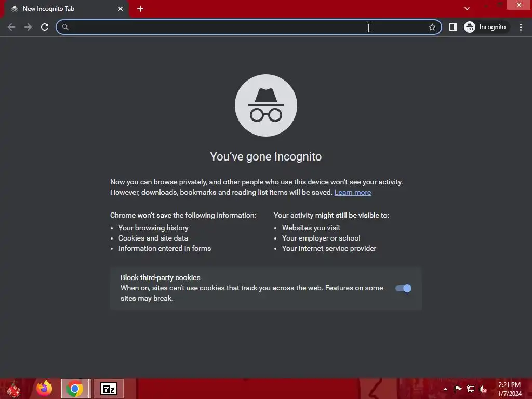Viewport: 532px width, 399px height.
Task: Close the Chrome window
Action: pos(519,5)
